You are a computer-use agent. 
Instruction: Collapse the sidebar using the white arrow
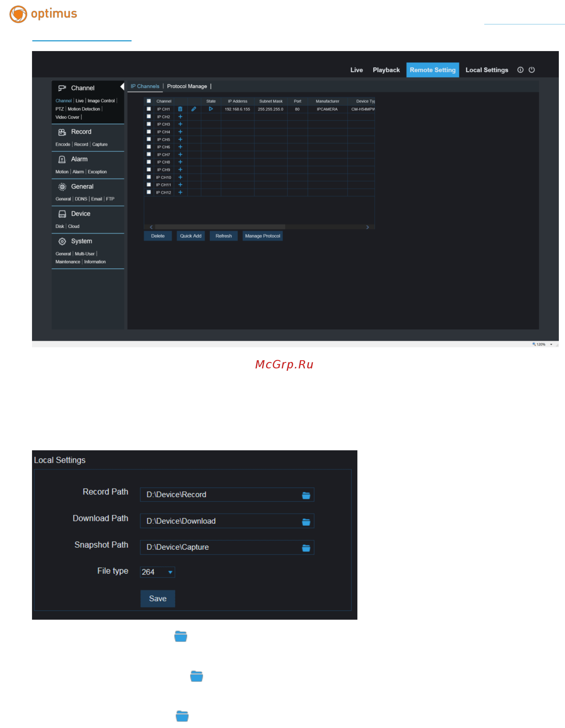point(122,87)
